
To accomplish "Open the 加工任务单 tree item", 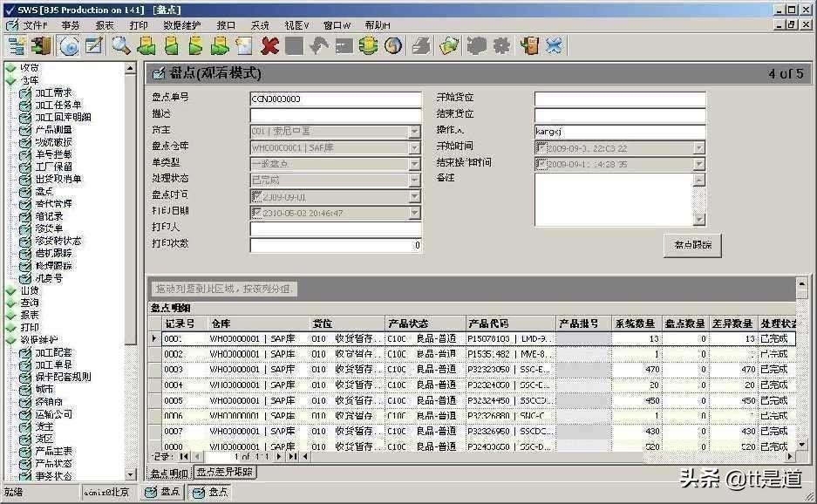I will 58,106.
